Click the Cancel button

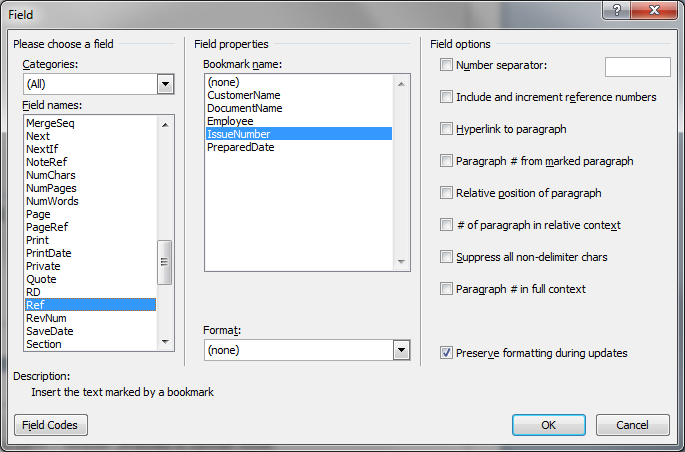click(x=633, y=425)
